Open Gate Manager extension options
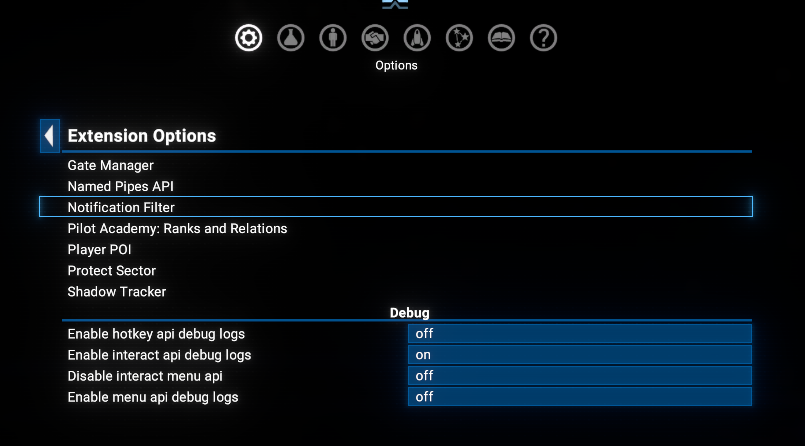 pyautogui.click(x=396, y=165)
